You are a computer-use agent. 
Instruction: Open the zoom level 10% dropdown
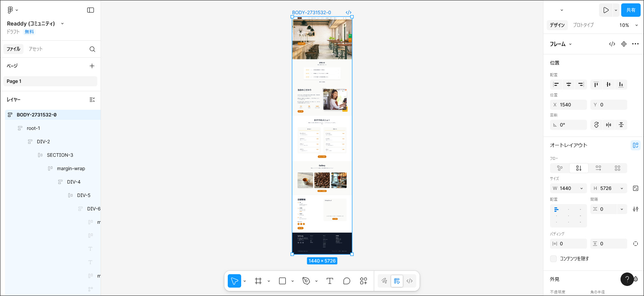point(628,25)
